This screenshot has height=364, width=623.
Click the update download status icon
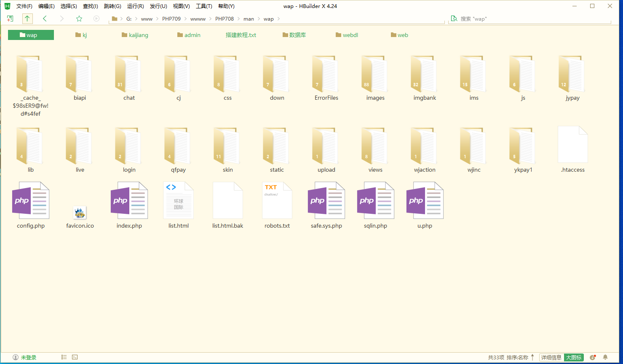[x=593, y=357]
